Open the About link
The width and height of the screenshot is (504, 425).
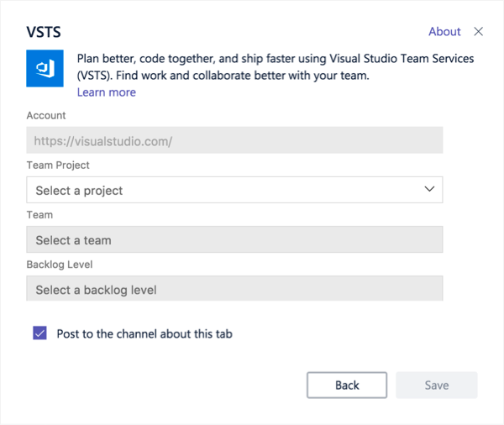pyautogui.click(x=444, y=32)
